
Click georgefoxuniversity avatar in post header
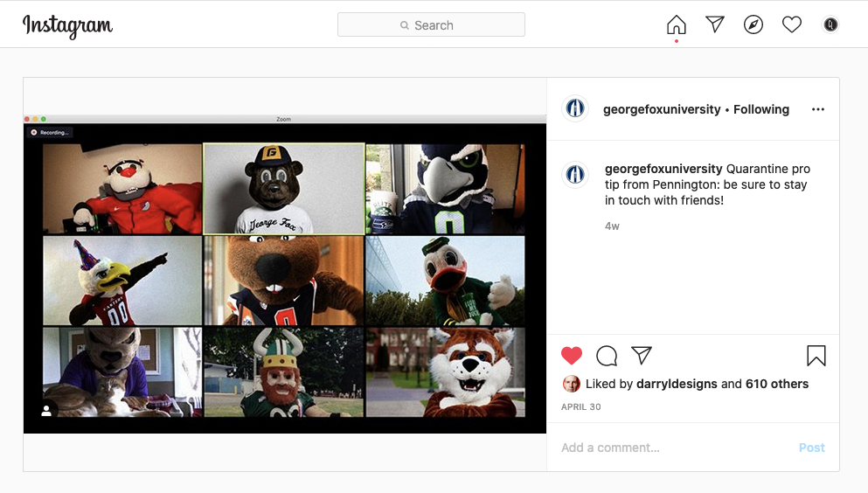tap(574, 108)
